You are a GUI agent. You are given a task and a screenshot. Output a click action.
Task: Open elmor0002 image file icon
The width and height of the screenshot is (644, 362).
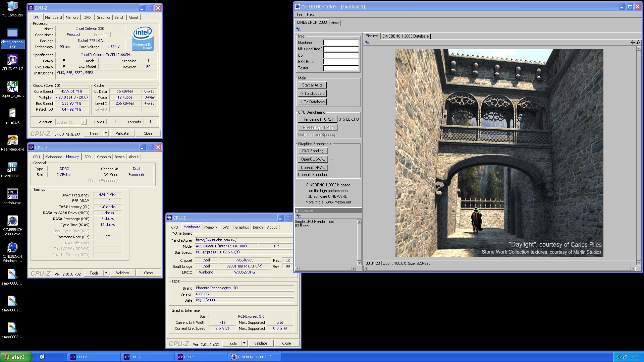[x=12, y=330]
